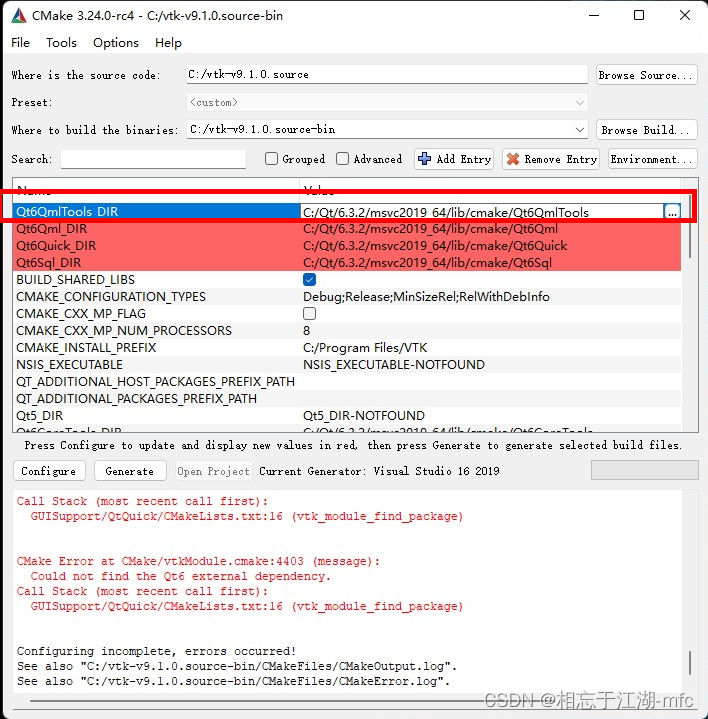The image size is (708, 719).
Task: Click the blue plus icon on Add Entry
Action: (x=425, y=159)
